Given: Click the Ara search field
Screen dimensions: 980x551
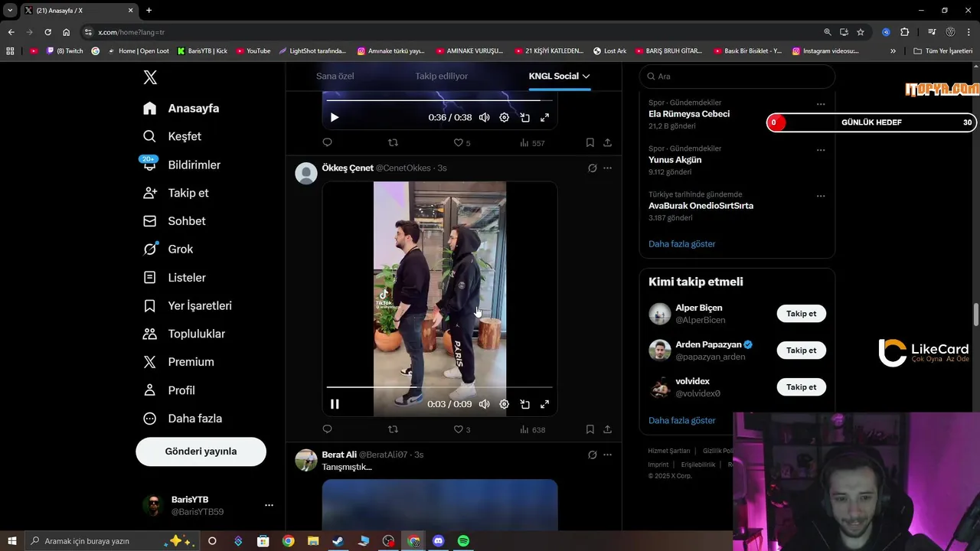Looking at the screenshot, I should coord(737,77).
